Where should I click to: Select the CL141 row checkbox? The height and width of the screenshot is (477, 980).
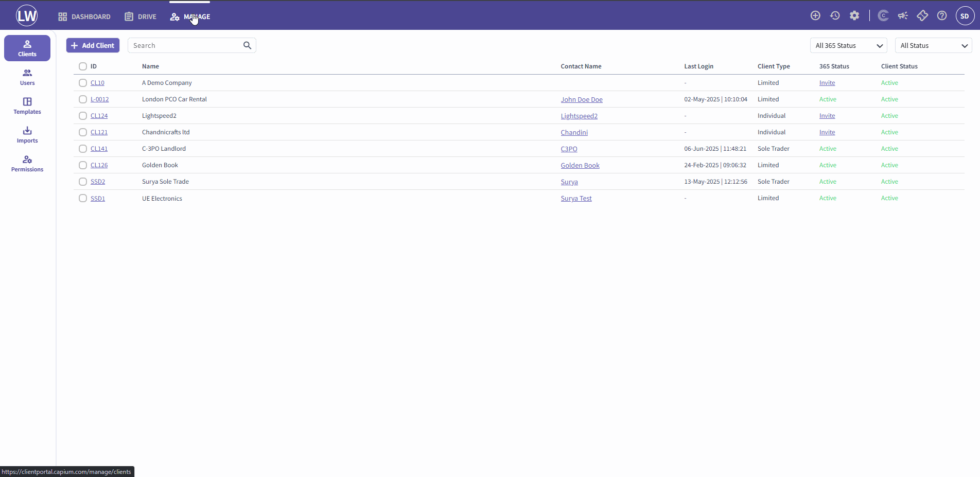(x=83, y=149)
